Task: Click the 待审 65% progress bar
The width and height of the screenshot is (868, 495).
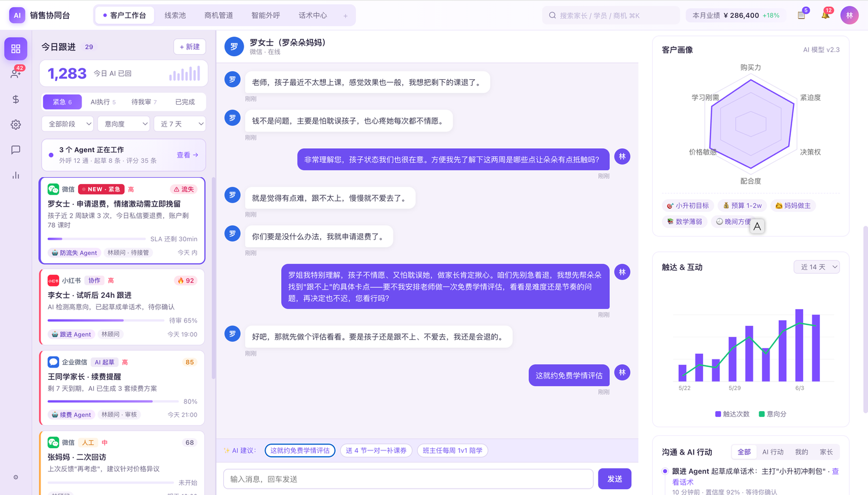Action: [x=106, y=320]
